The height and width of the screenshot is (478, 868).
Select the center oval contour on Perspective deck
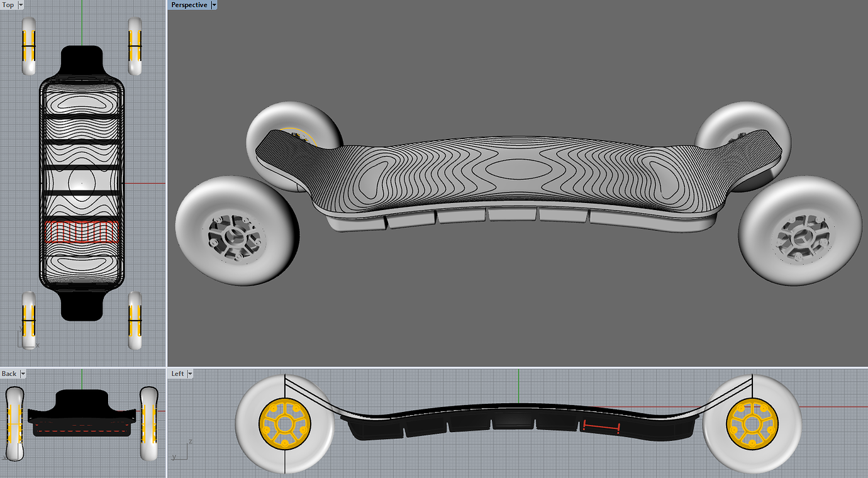pyautogui.click(x=520, y=169)
